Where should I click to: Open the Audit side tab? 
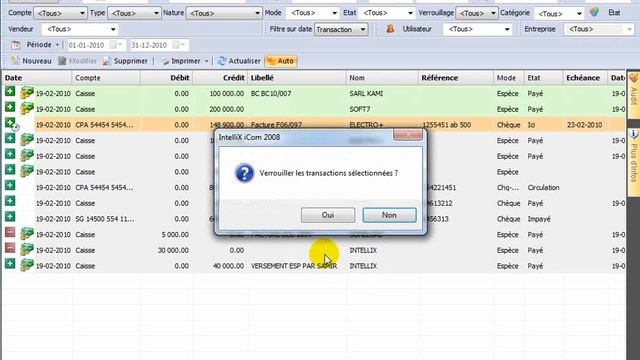pos(633,94)
